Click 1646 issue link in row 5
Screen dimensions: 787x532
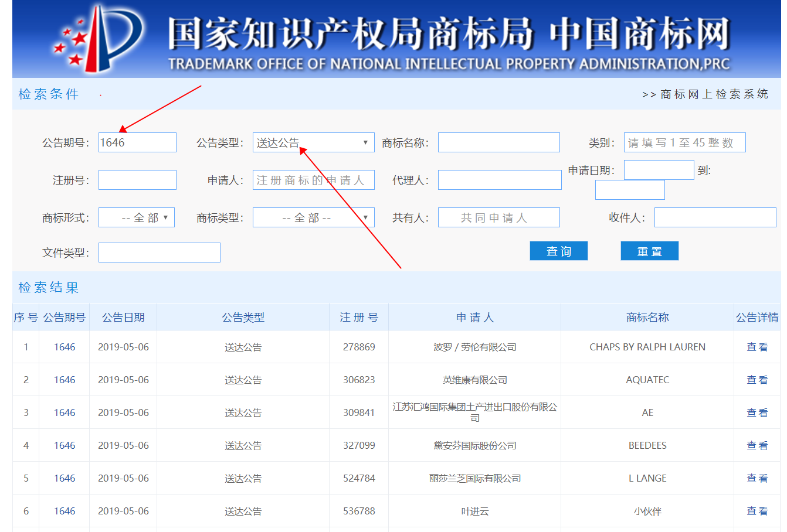point(65,478)
